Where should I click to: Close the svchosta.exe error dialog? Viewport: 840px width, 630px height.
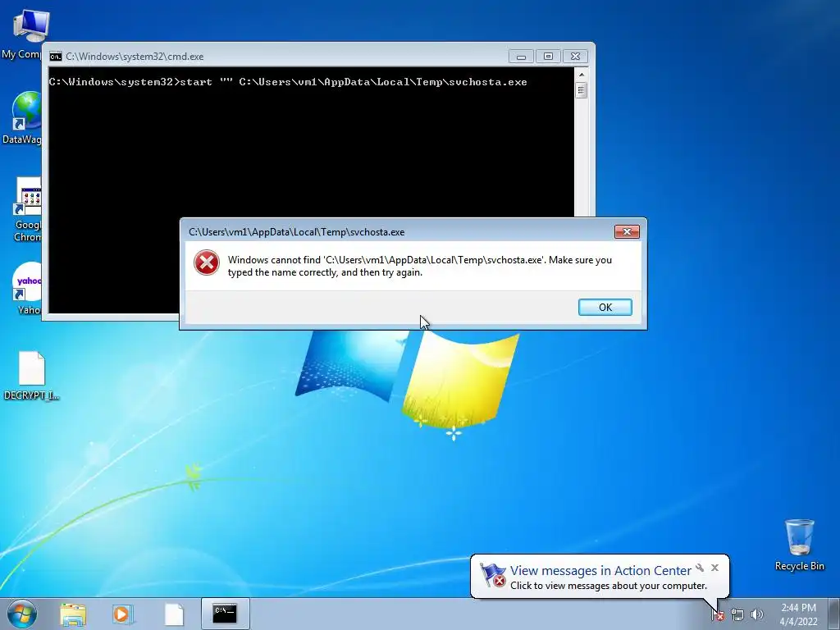click(x=627, y=231)
